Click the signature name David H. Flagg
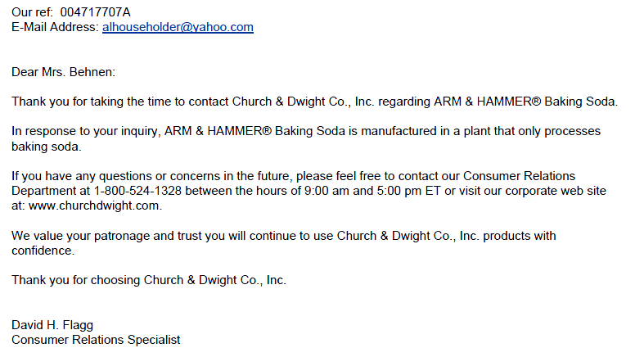Image resolution: width=644 pixels, height=357 pixels. [x=52, y=325]
